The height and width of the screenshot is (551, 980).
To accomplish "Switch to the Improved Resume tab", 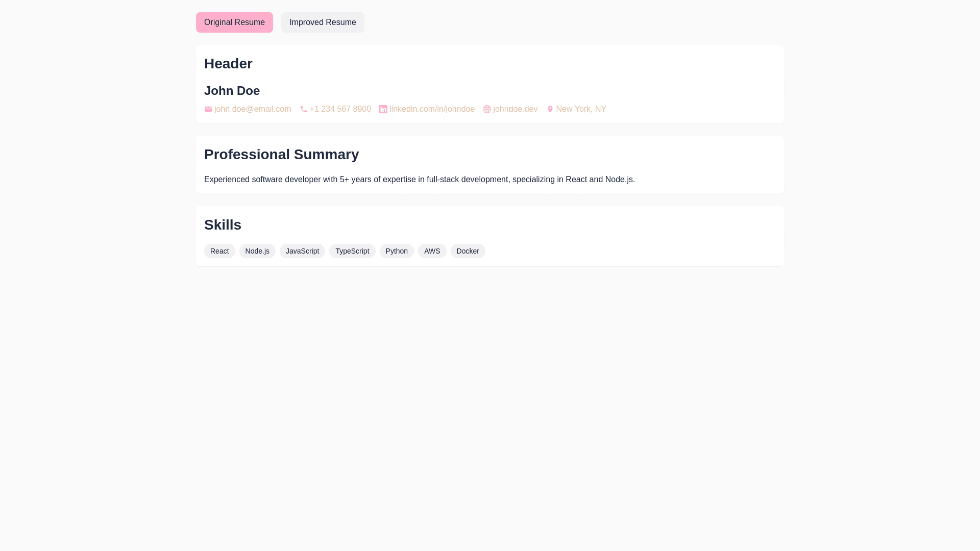I will (323, 22).
